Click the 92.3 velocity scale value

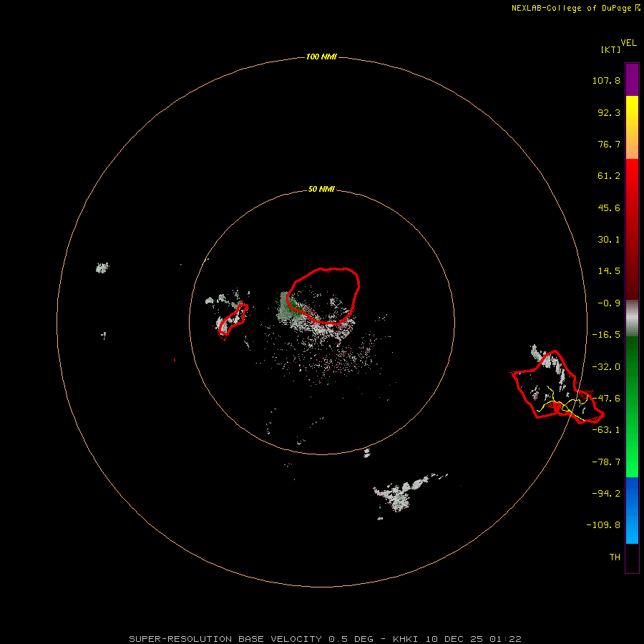pyautogui.click(x=609, y=112)
